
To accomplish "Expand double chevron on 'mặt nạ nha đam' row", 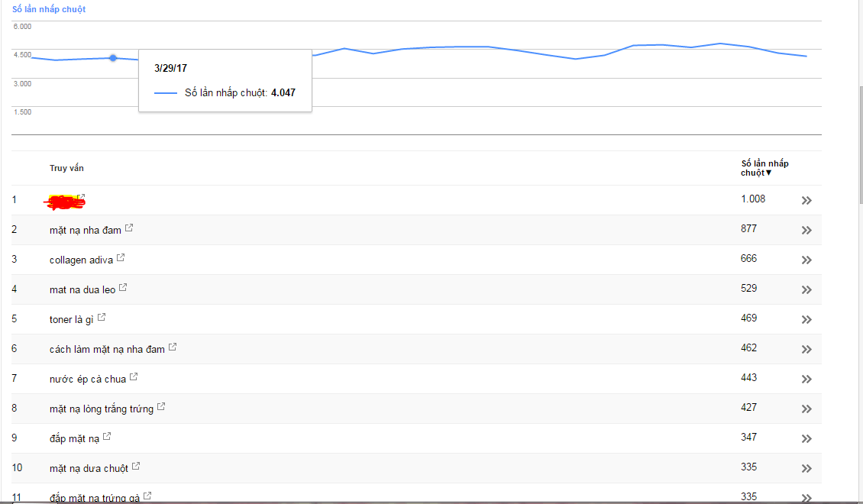I will (x=806, y=230).
